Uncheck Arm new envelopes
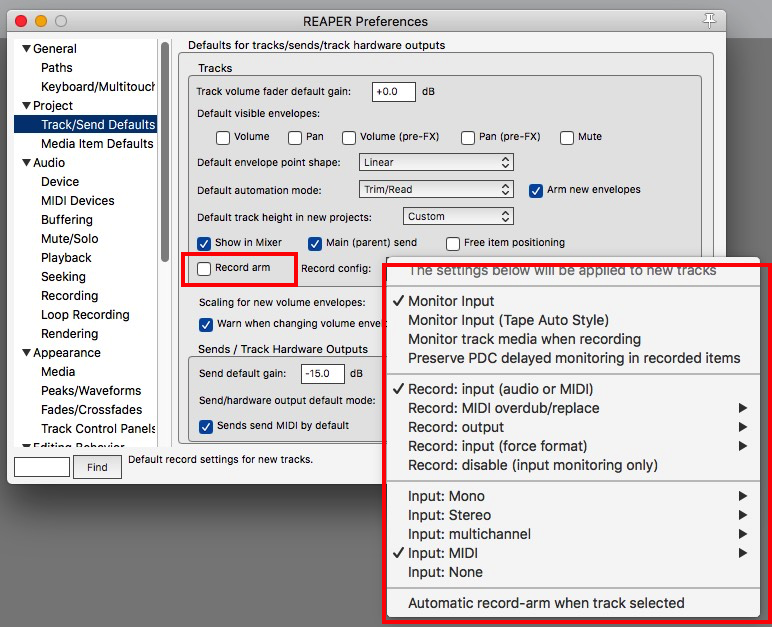Viewport: 772px width, 627px height. point(536,191)
